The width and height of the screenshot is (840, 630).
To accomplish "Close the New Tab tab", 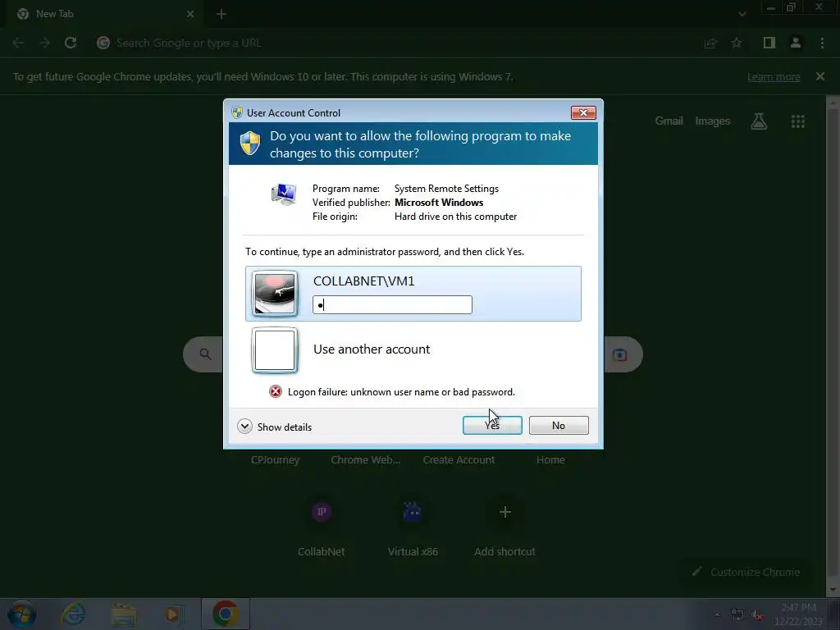I will 190,14.
